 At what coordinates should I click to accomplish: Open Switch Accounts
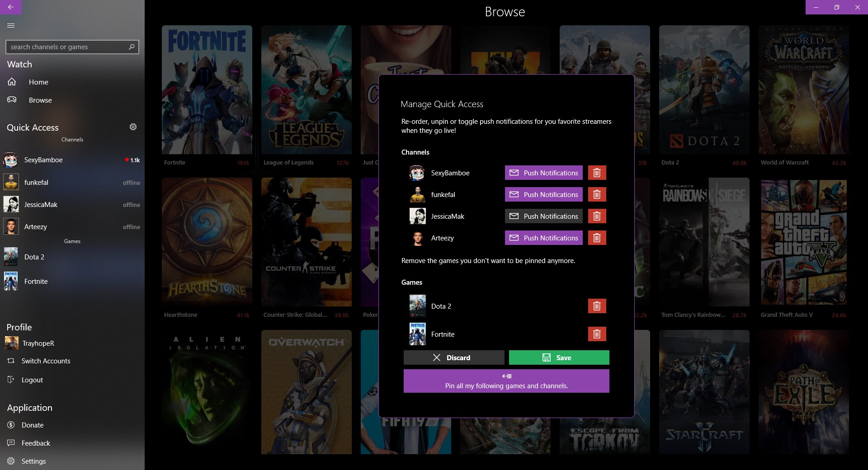click(72, 361)
